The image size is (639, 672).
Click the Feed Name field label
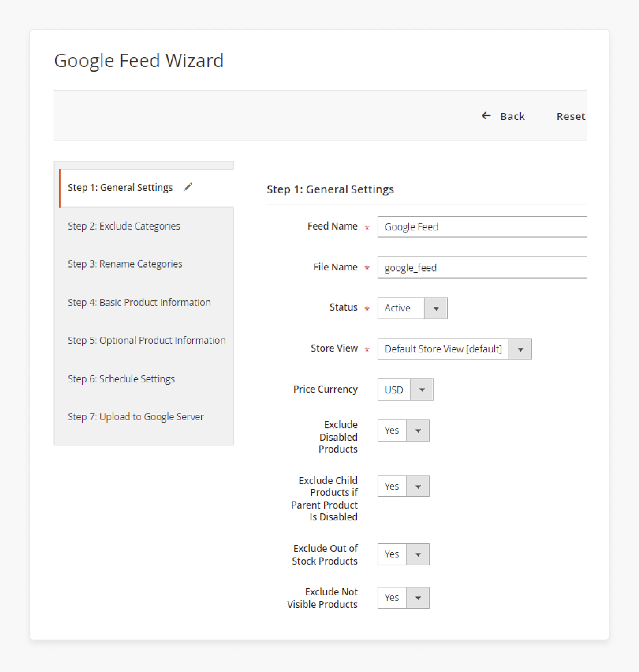click(x=332, y=226)
